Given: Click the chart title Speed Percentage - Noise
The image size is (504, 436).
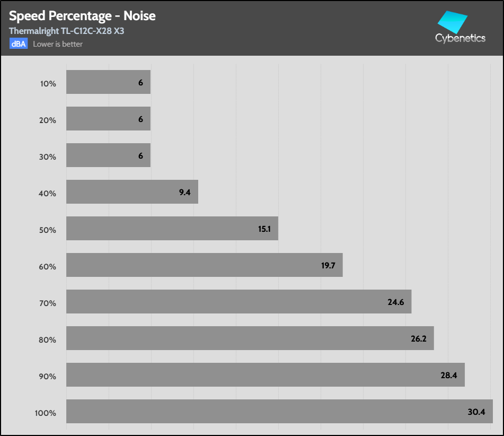Looking at the screenshot, I should pos(82,16).
